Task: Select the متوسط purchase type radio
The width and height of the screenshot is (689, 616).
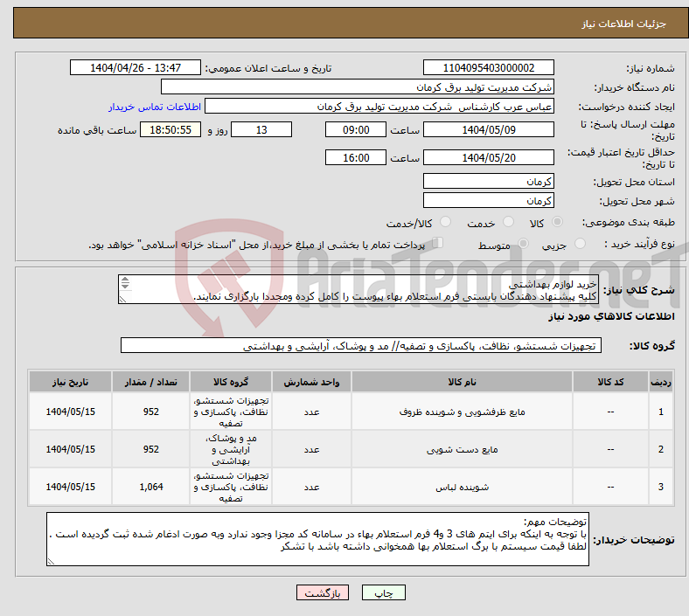Action: tap(523, 244)
